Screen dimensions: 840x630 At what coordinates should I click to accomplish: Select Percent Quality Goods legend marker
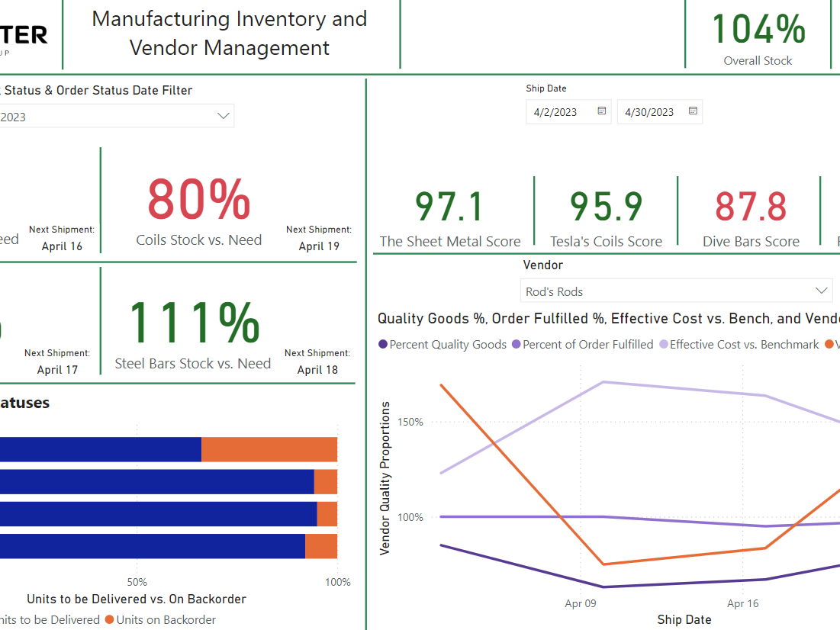(382, 345)
